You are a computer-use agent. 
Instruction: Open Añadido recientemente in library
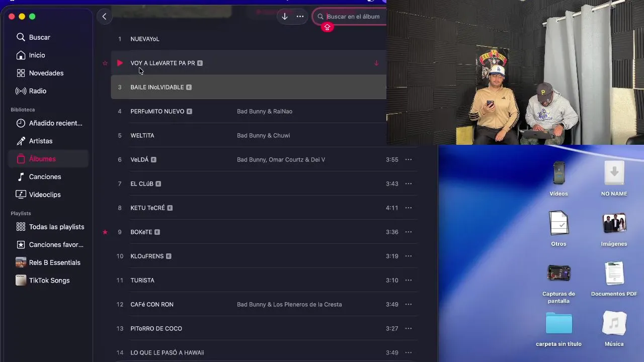pos(49,123)
